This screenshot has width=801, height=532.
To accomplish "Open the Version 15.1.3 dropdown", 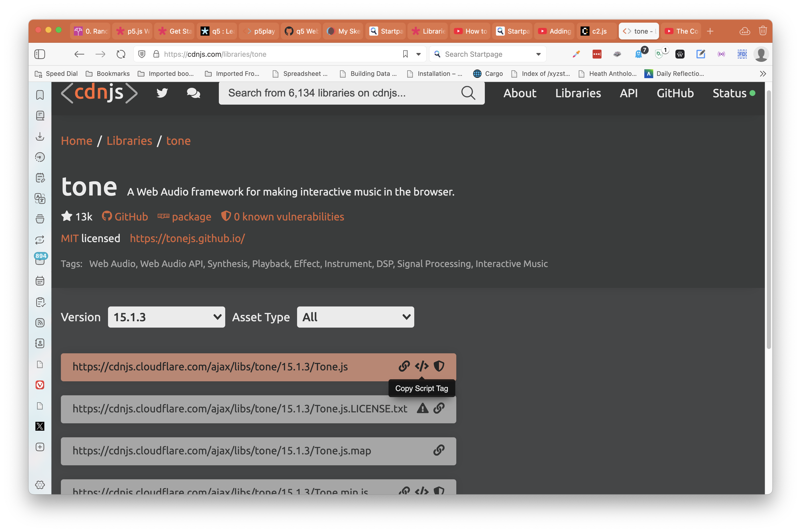I will [x=166, y=317].
